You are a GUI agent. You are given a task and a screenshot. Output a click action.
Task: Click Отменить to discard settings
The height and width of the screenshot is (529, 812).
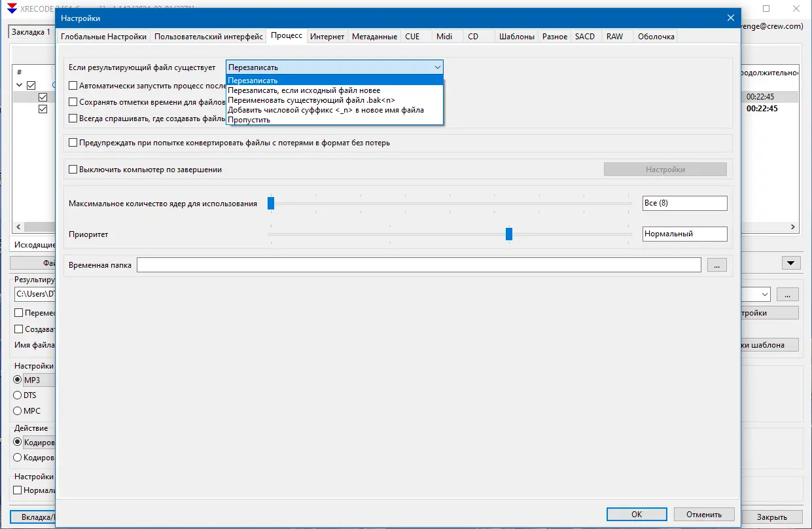(x=704, y=515)
